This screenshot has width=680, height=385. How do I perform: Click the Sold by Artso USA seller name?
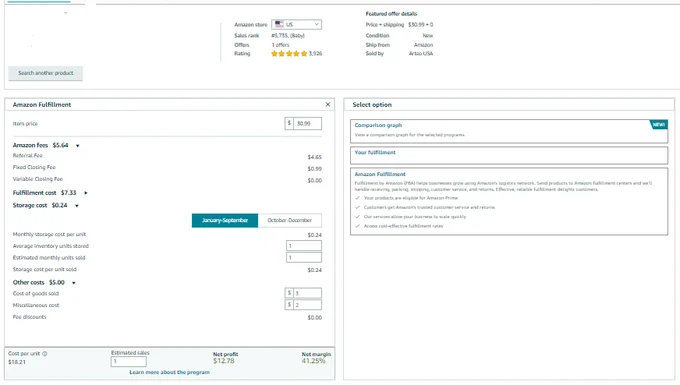(421, 54)
